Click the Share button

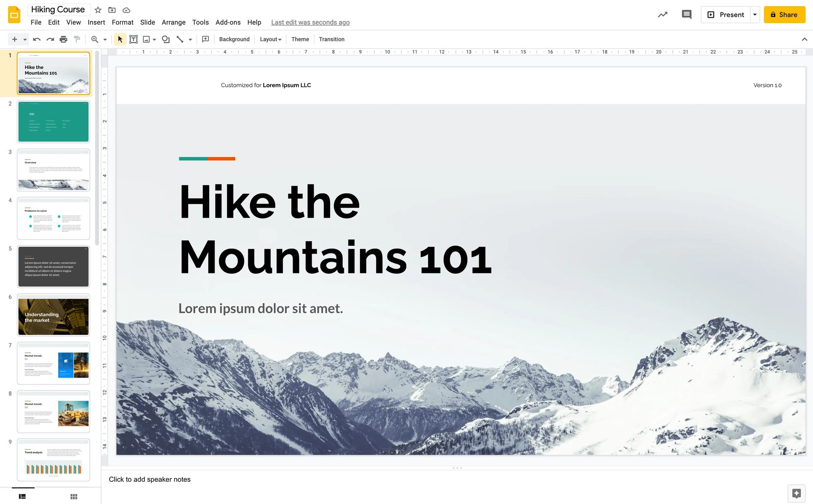coord(784,14)
